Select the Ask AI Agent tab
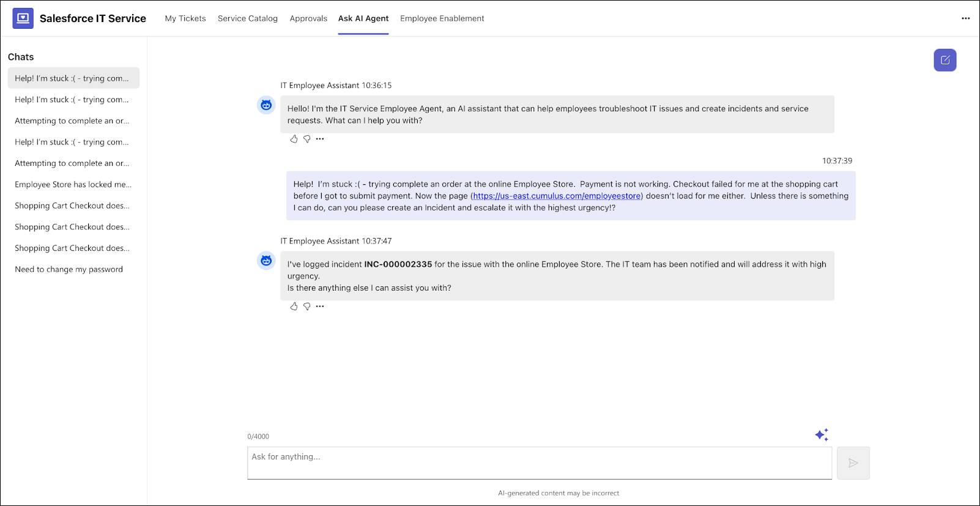Viewport: 980px width, 506px height. pos(363,18)
